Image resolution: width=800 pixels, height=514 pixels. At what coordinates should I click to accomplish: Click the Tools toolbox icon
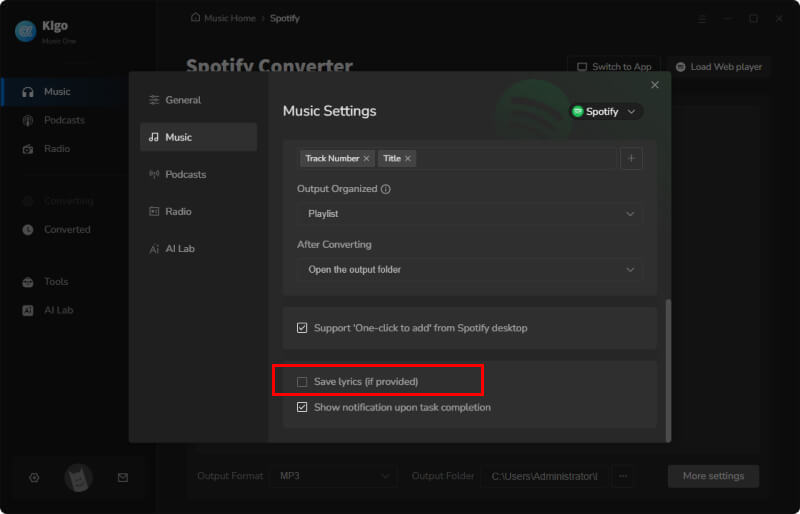tap(28, 282)
